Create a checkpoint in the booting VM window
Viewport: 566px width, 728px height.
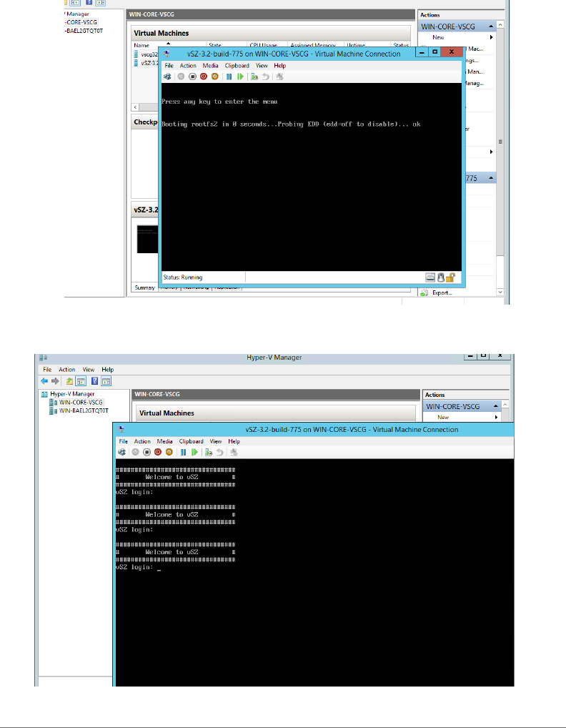(254, 77)
